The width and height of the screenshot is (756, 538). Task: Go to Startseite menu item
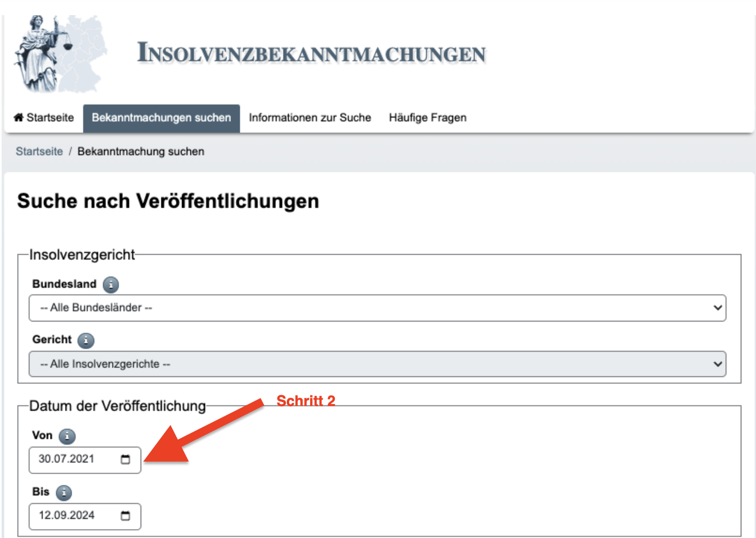44,118
